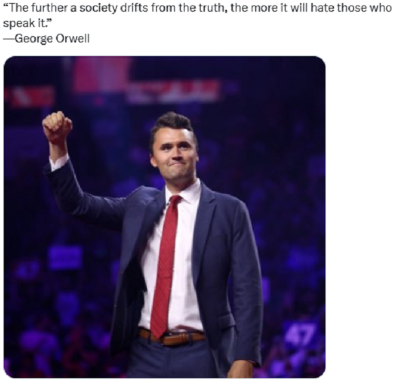
Task: Click the man's face in the photo
Action: click(173, 152)
